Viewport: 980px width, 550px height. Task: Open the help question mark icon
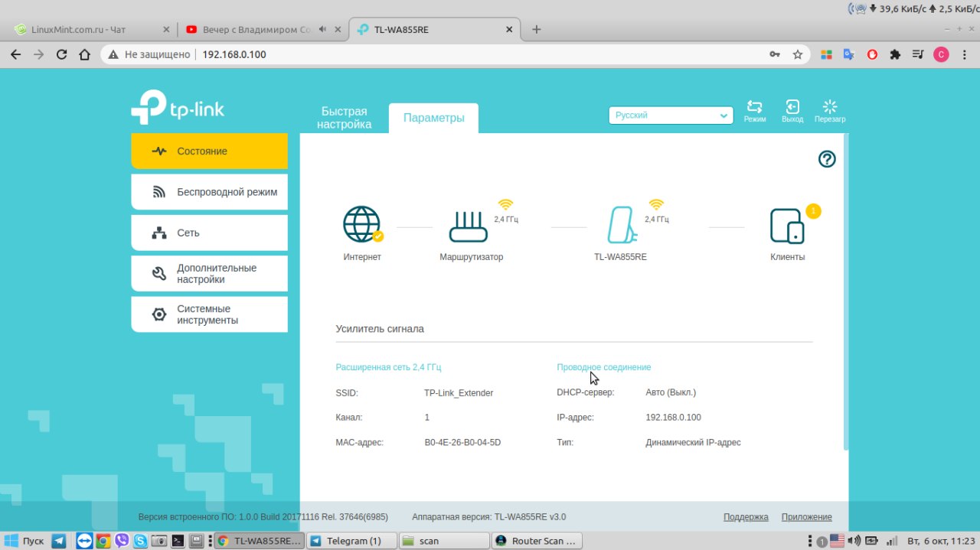pos(827,159)
